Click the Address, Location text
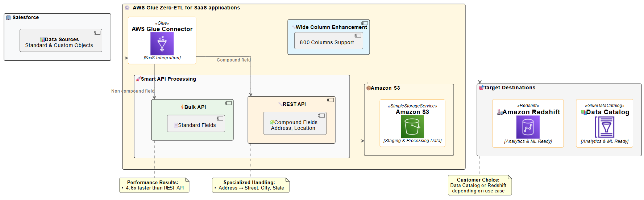Image resolution: width=644 pixels, height=200 pixels. pos(293,128)
